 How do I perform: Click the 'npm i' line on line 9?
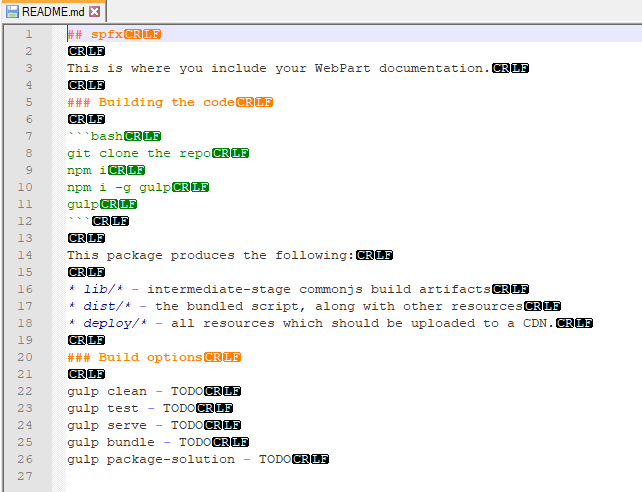pos(87,170)
